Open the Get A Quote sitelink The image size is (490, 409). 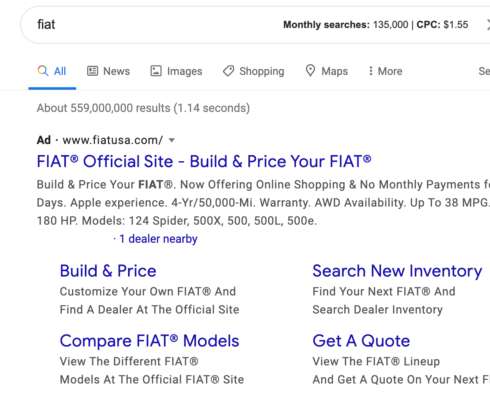[361, 341]
